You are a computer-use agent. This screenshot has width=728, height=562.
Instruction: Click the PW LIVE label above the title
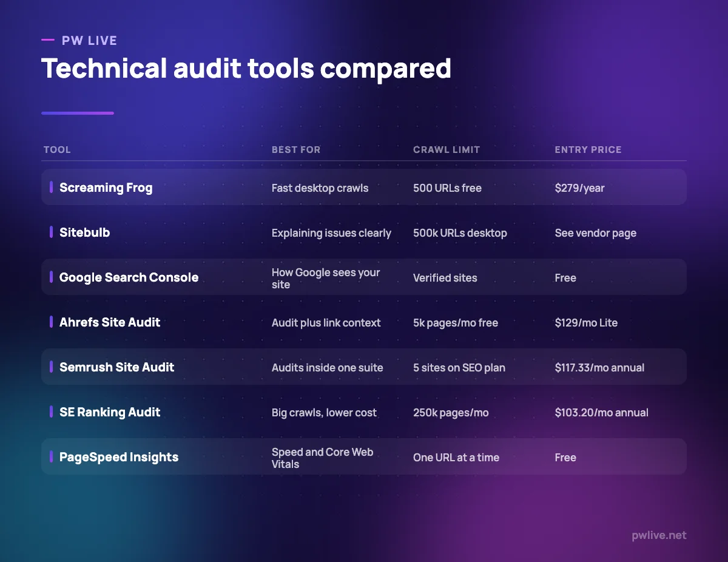coord(89,41)
